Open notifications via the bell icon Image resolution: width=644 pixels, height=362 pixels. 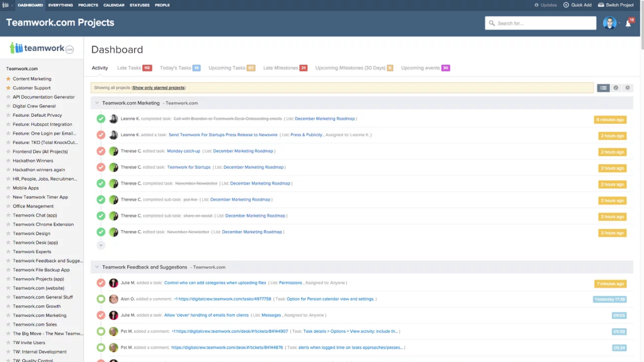629,23
